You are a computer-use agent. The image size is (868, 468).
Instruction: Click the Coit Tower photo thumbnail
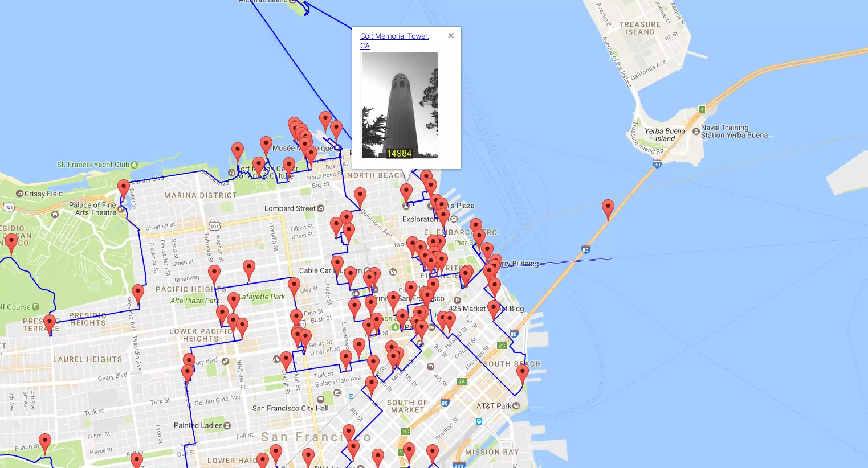click(400, 105)
